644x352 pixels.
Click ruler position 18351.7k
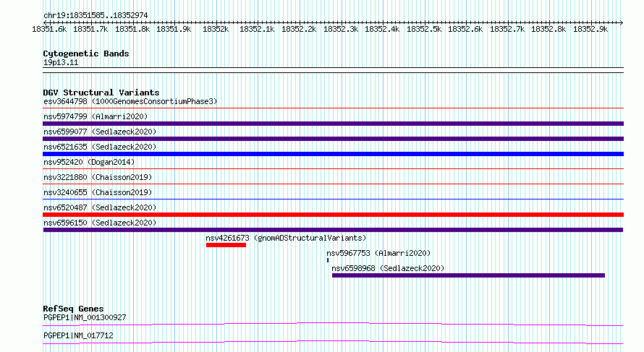point(90,29)
